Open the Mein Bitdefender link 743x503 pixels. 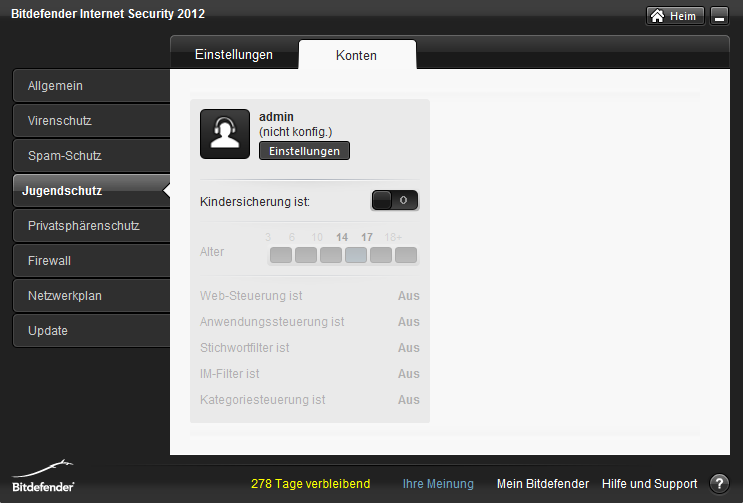(543, 484)
